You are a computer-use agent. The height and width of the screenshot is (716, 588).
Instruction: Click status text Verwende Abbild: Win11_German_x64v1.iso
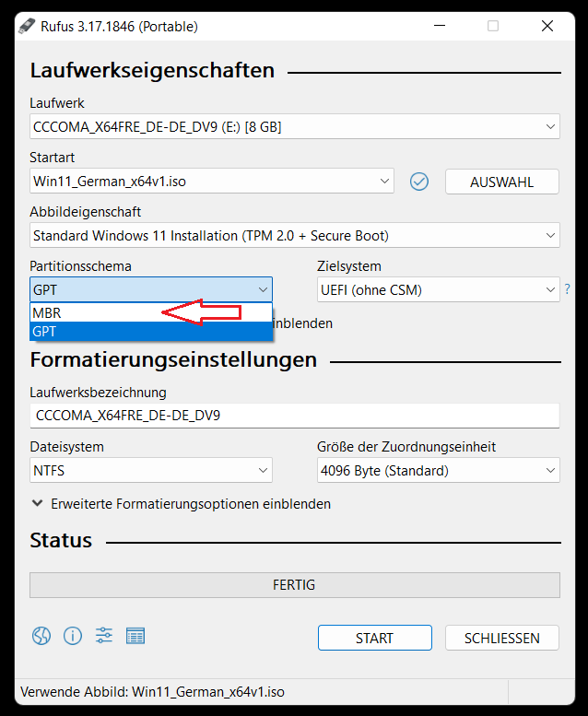152,691
